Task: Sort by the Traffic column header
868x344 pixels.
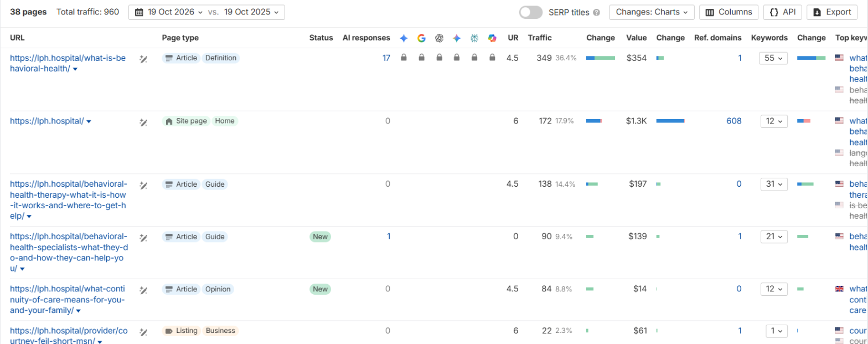Action: click(540, 38)
